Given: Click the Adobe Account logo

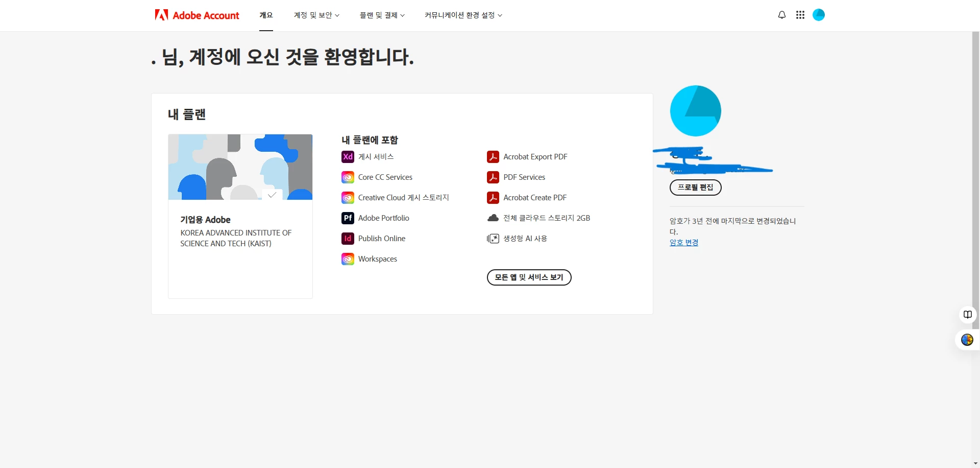Looking at the screenshot, I should coord(197,15).
